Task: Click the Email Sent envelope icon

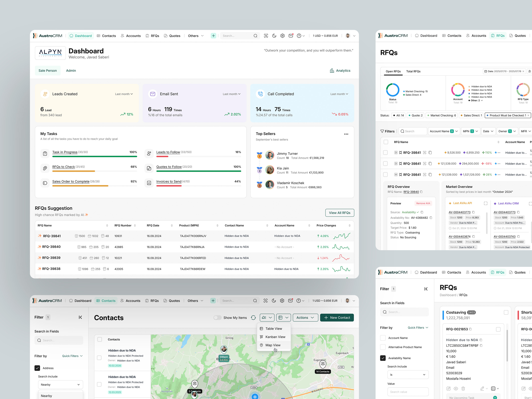Action: 153,94
